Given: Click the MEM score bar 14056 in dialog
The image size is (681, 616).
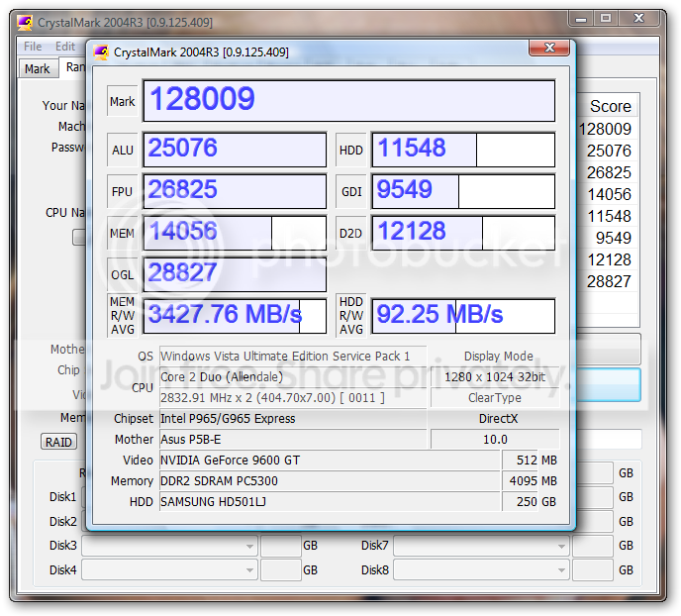Looking at the screenshot, I should pos(235,234).
